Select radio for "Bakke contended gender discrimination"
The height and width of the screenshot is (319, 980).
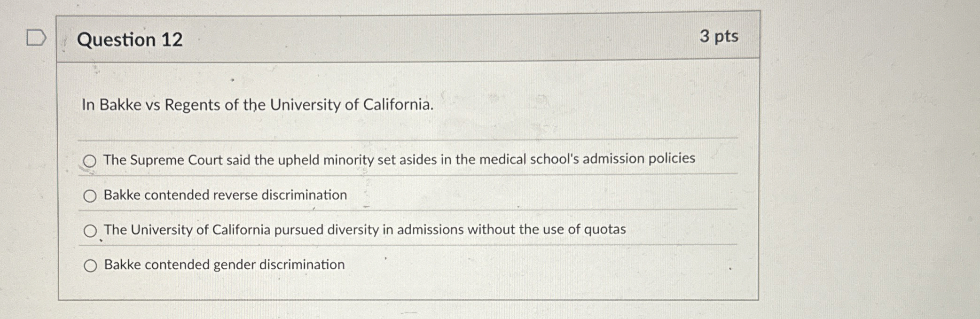pos(90,266)
